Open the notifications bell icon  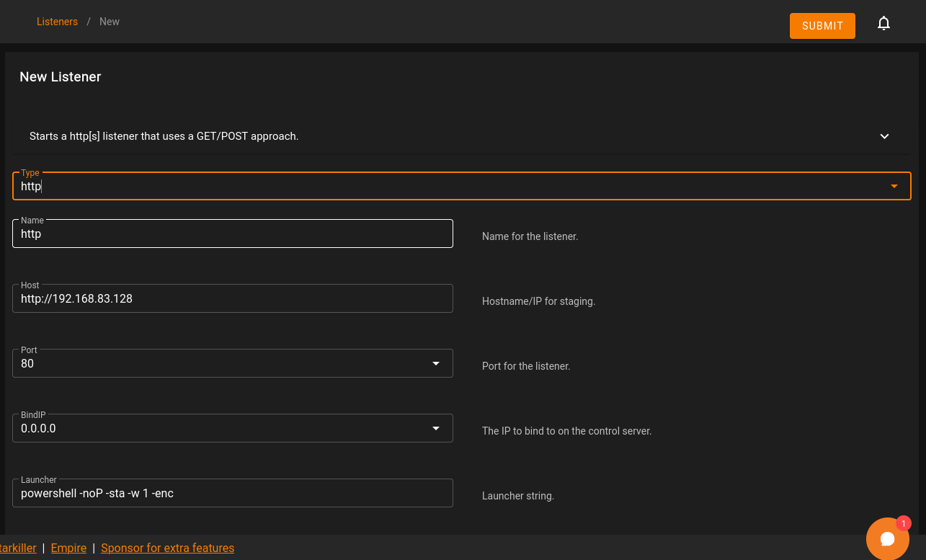[883, 24]
